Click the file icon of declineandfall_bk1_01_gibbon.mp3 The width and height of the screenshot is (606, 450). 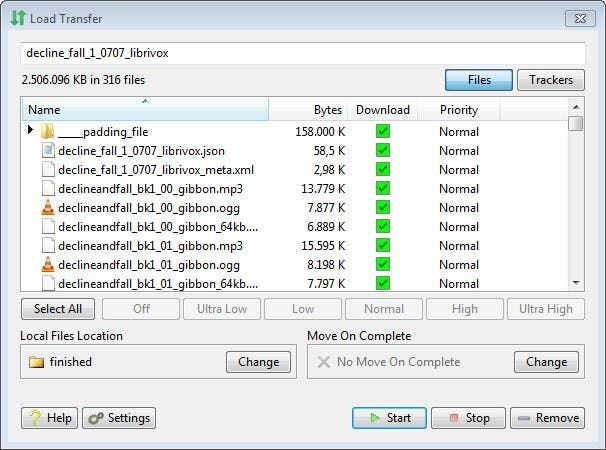point(48,245)
